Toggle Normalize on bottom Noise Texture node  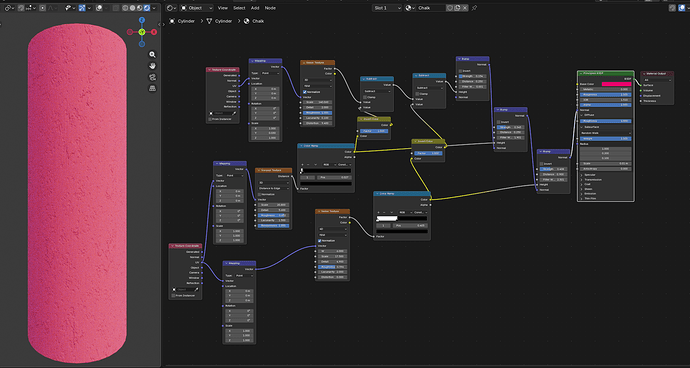(320, 241)
